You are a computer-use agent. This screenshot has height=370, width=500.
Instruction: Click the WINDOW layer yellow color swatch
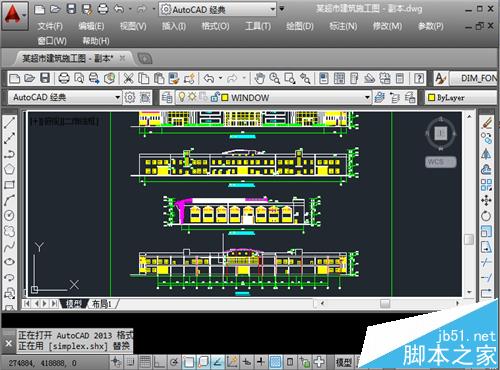click(225, 98)
